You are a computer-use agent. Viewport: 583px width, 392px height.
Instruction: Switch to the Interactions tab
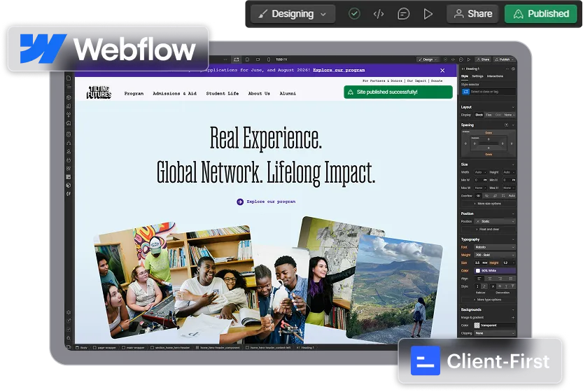click(x=495, y=76)
